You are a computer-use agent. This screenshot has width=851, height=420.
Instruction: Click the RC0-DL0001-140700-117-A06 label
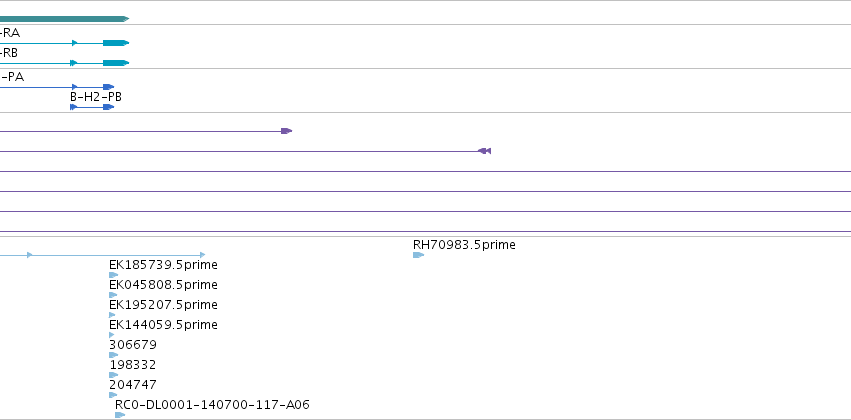[212, 405]
